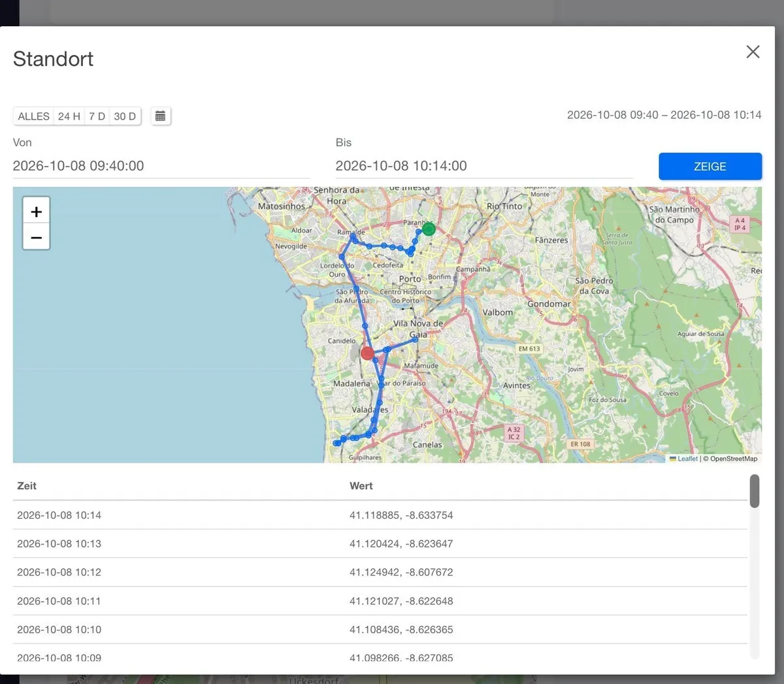Close the Standort dialog
Image resolution: width=784 pixels, height=684 pixels.
coord(753,52)
